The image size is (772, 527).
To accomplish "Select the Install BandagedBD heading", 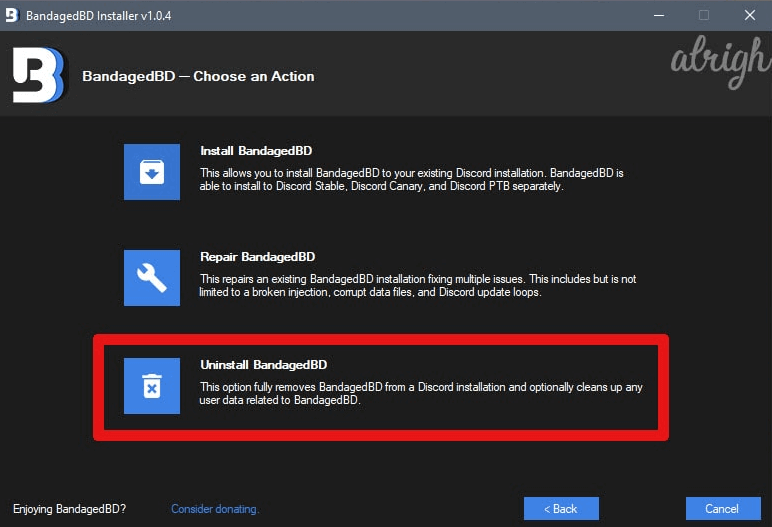I will coord(256,151).
